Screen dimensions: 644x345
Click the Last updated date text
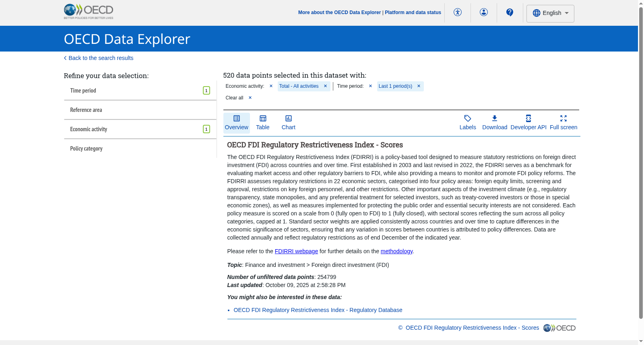point(286,285)
